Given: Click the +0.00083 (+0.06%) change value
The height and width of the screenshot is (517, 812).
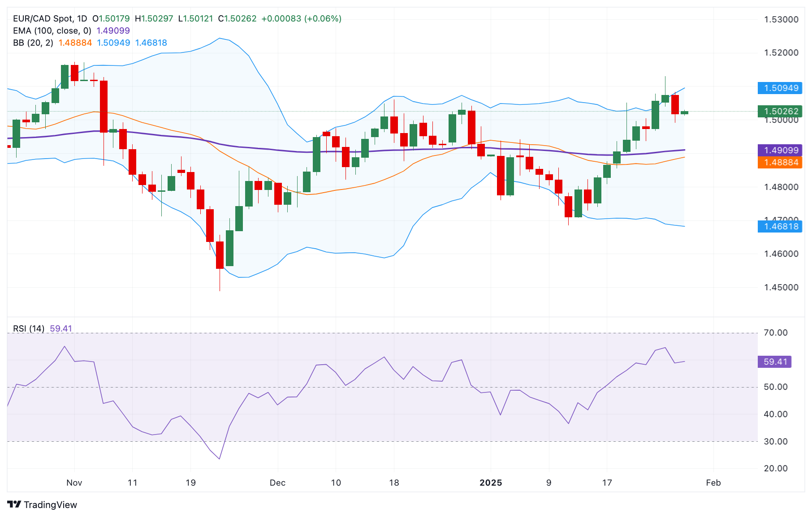Looking at the screenshot, I should pyautogui.click(x=301, y=19).
